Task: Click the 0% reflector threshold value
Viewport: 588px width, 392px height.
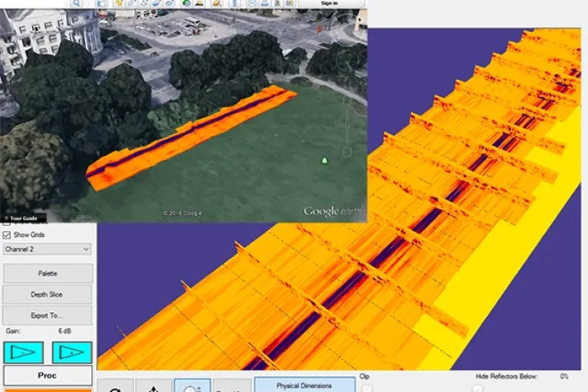Action: point(564,376)
